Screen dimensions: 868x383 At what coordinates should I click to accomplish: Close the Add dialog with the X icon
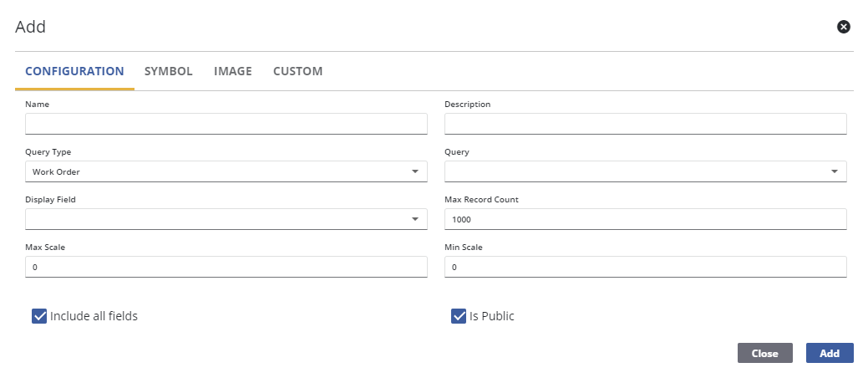(x=843, y=27)
